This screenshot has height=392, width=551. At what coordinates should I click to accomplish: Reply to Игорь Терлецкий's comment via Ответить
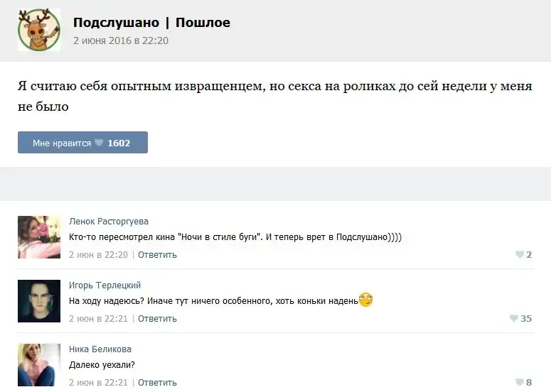157,319
